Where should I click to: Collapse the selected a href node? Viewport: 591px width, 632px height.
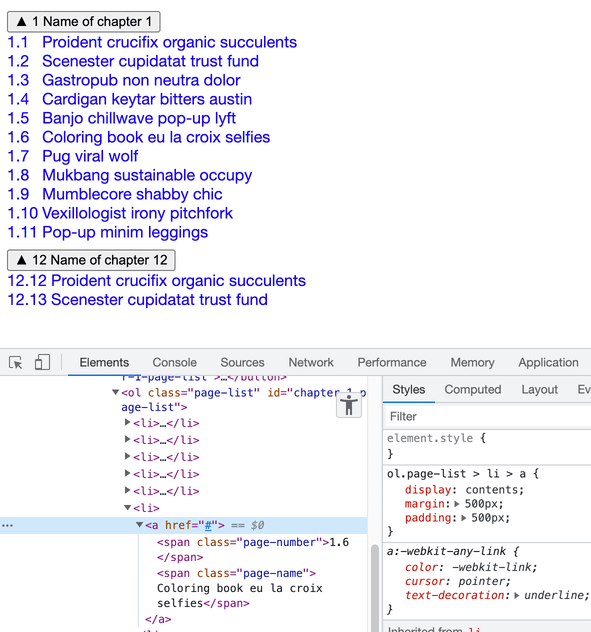139,524
